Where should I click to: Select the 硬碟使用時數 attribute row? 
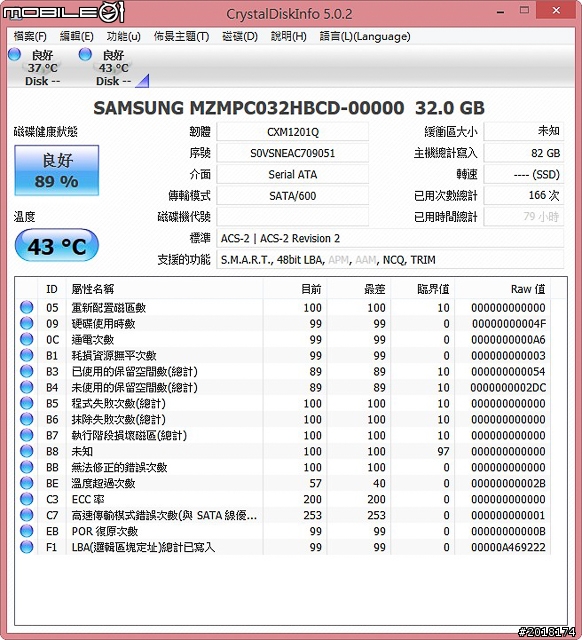click(283, 323)
